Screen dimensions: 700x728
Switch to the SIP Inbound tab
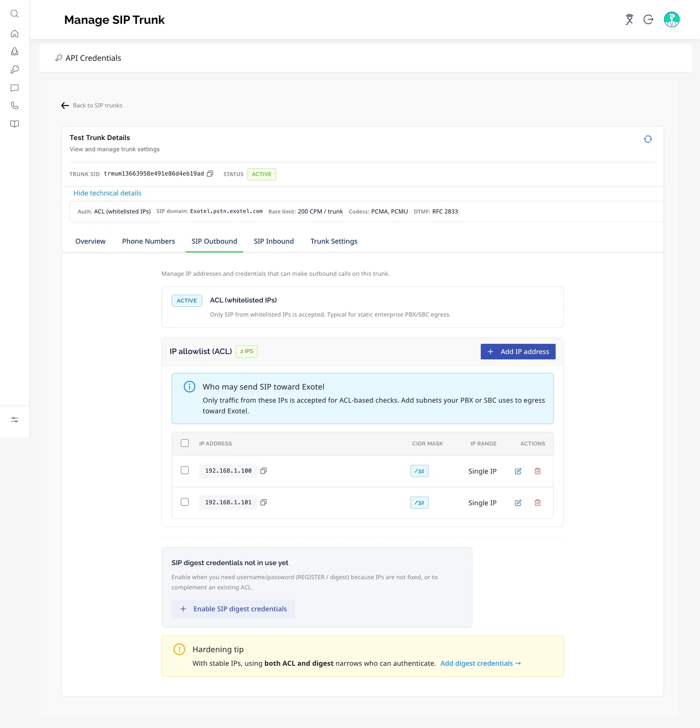click(274, 241)
